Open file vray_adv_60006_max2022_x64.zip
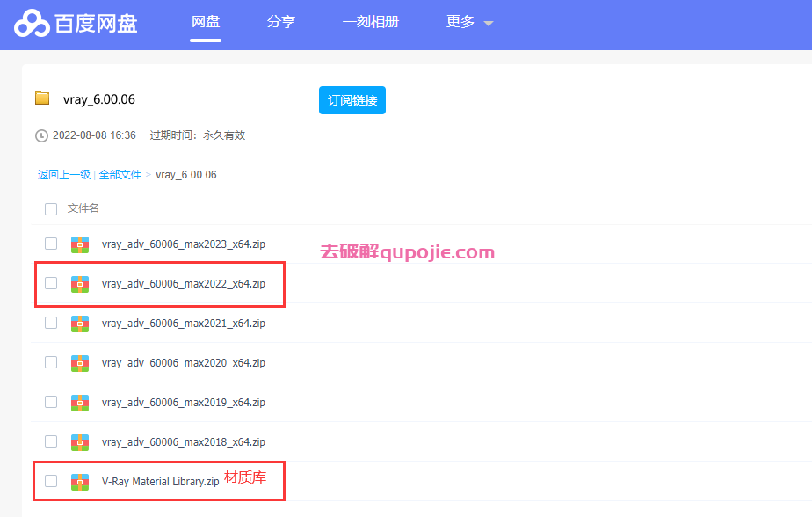Screen dimensions: 812x517 (184, 284)
